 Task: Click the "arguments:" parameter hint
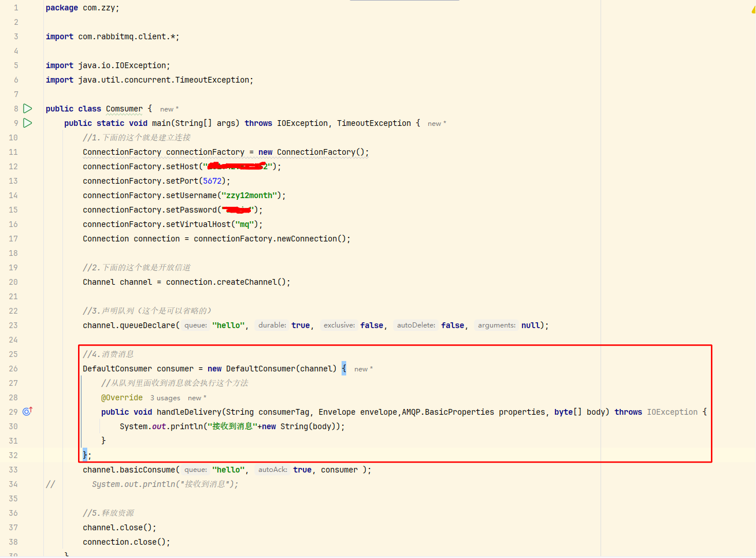click(x=496, y=325)
